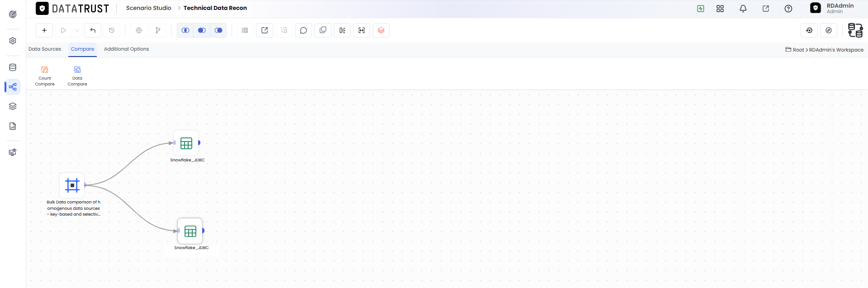Click the Bulk Data comparison node label
The width and height of the screenshot is (868, 288).
tap(73, 208)
